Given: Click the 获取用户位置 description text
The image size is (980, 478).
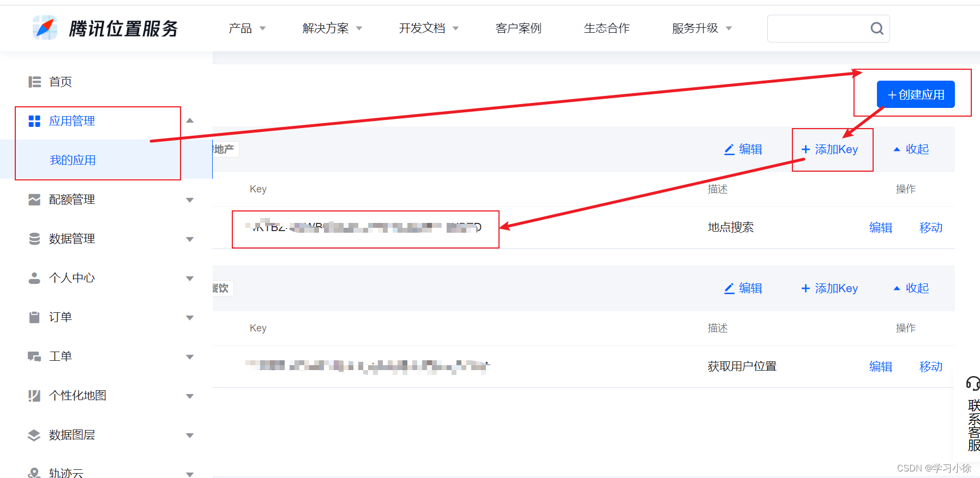Looking at the screenshot, I should click(742, 366).
